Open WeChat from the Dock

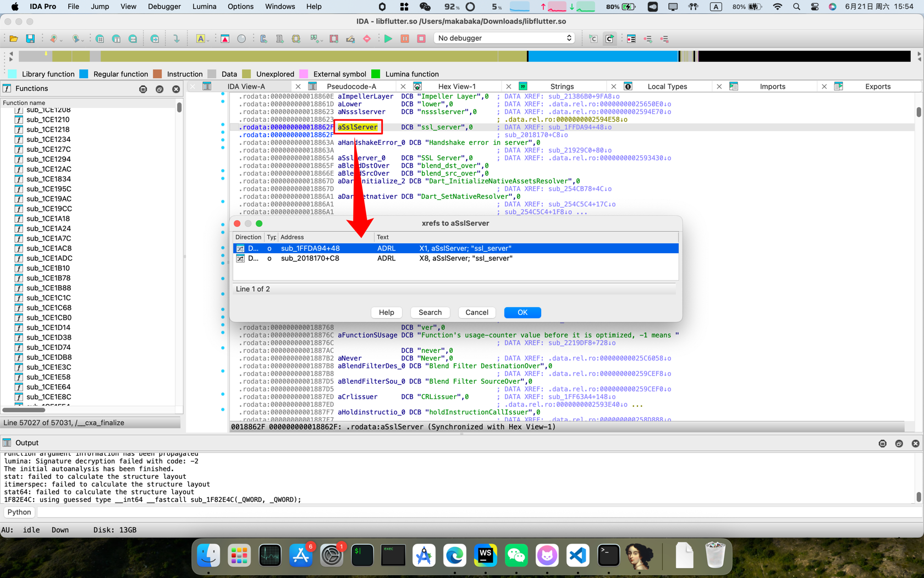coord(516,556)
